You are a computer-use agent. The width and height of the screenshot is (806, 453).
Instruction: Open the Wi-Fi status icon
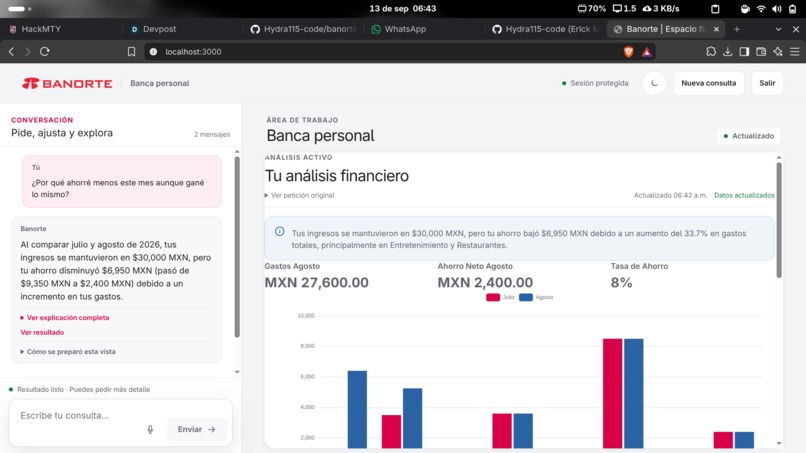point(761,9)
